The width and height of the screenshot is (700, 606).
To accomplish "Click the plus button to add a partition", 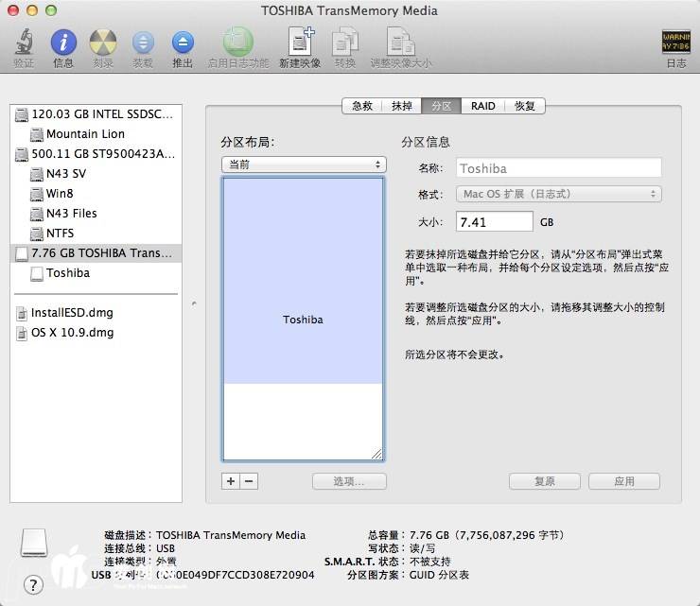I will click(x=231, y=481).
